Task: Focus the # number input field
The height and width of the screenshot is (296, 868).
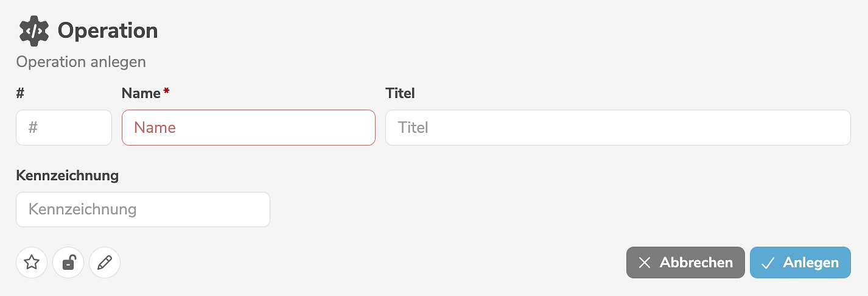Action: 64,127
